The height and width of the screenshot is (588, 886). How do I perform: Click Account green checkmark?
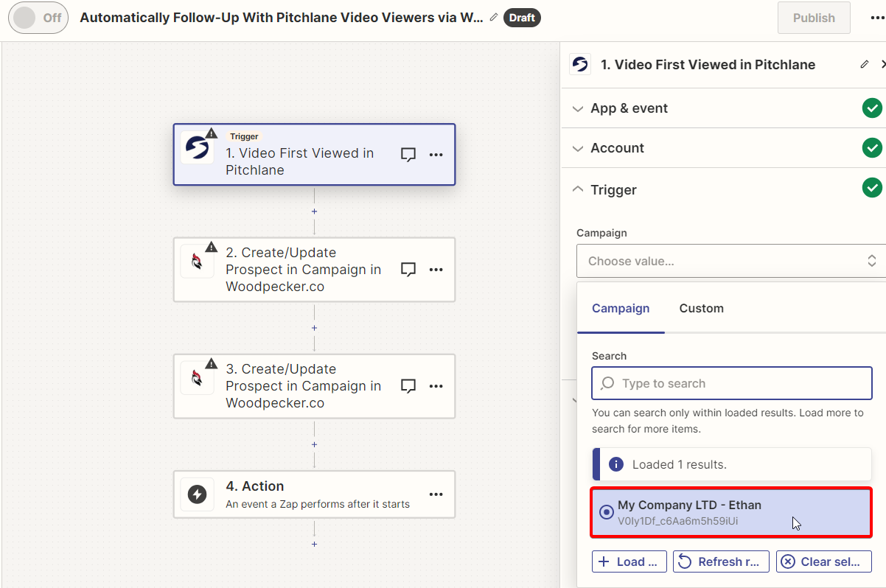point(873,148)
